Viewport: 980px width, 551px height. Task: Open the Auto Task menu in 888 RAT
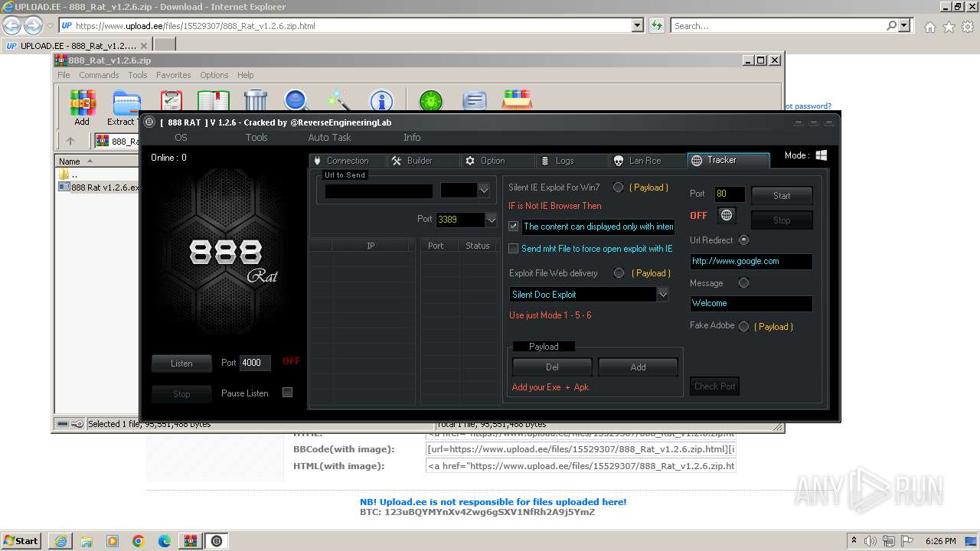[329, 138]
